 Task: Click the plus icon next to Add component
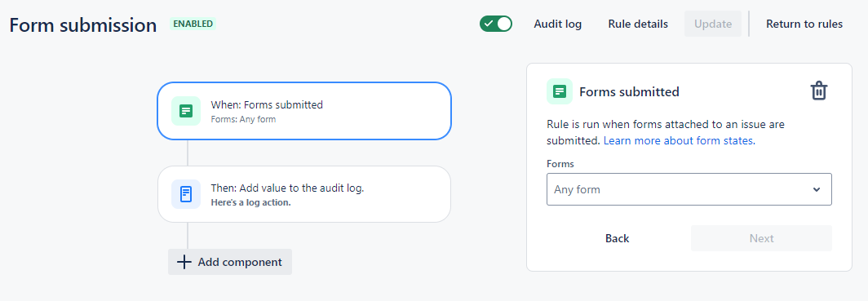pyautogui.click(x=184, y=262)
